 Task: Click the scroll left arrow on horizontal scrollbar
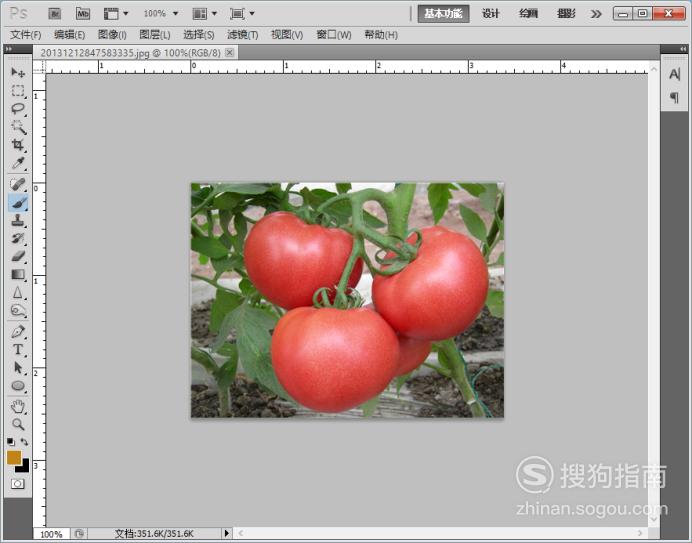241,533
